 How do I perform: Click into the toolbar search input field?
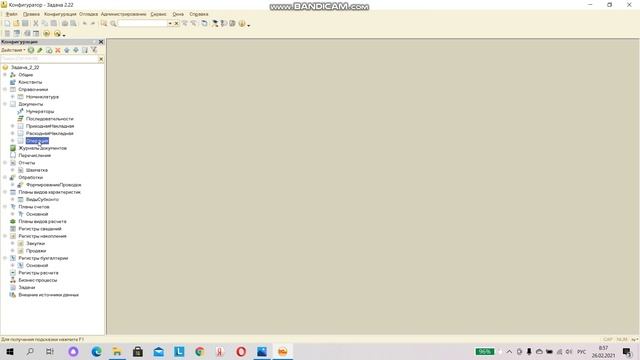[142, 24]
